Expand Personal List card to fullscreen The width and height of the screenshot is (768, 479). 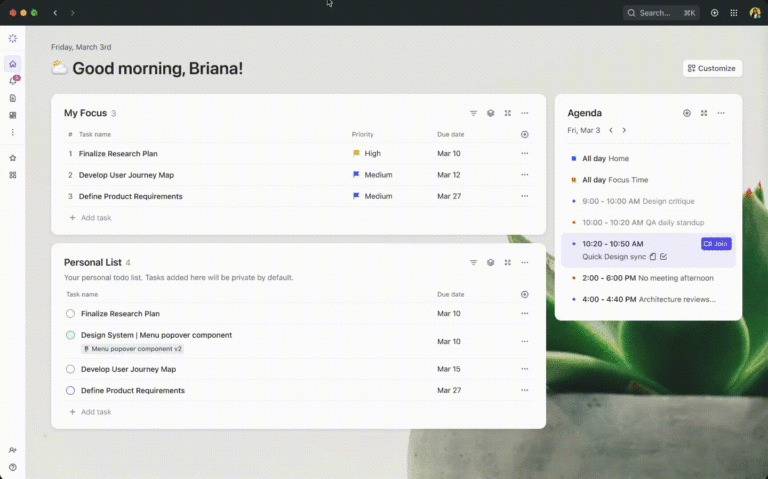coord(507,263)
